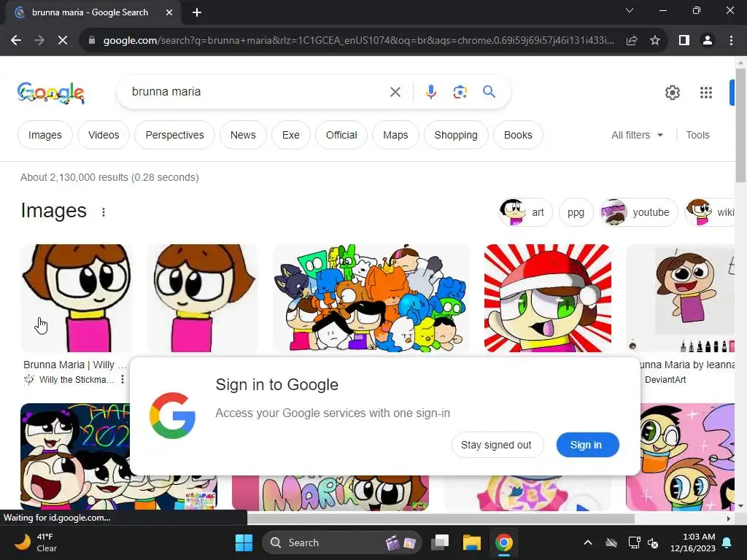The width and height of the screenshot is (747, 560).
Task: Show hidden system tray icons
Action: (x=588, y=542)
